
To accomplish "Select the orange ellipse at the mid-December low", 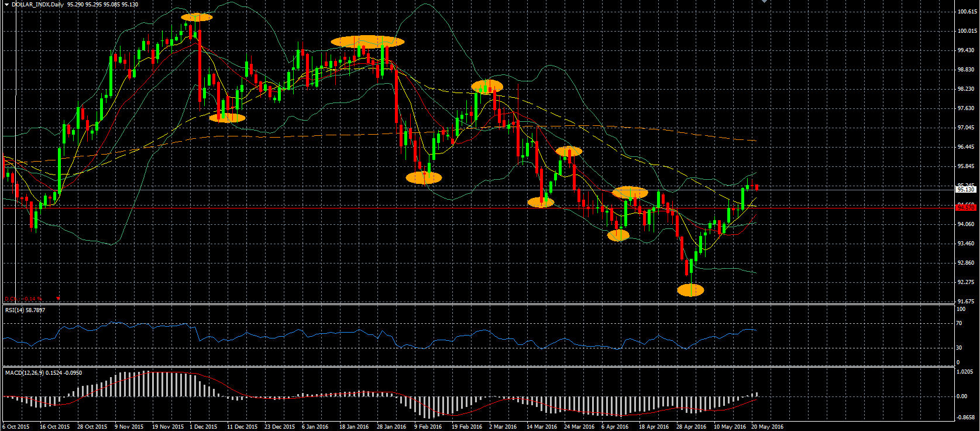I will [x=227, y=118].
